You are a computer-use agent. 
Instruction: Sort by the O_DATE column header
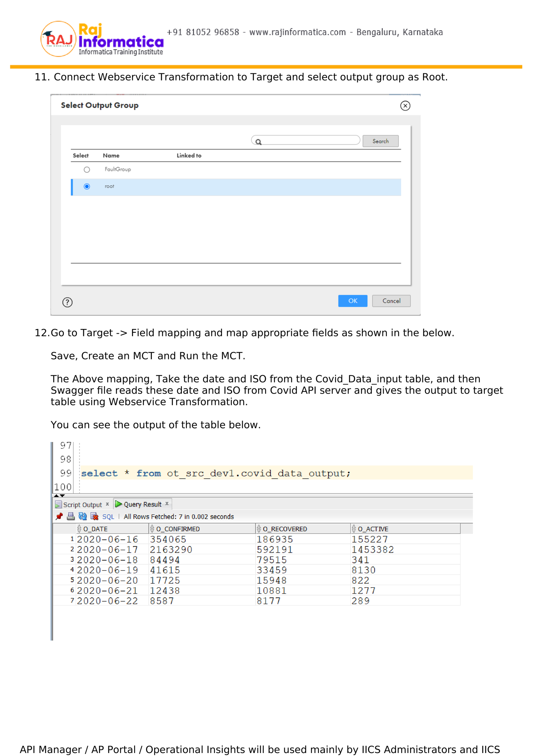[x=95, y=529]
